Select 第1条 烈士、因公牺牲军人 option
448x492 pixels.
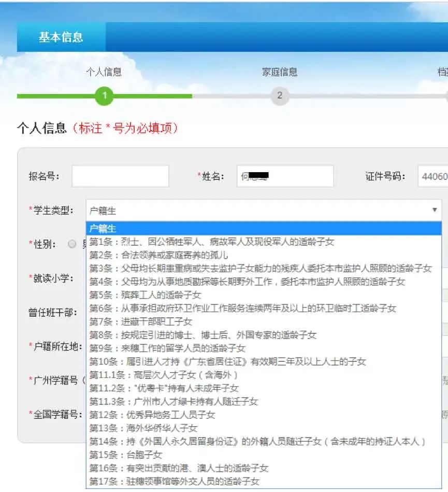tap(264, 242)
